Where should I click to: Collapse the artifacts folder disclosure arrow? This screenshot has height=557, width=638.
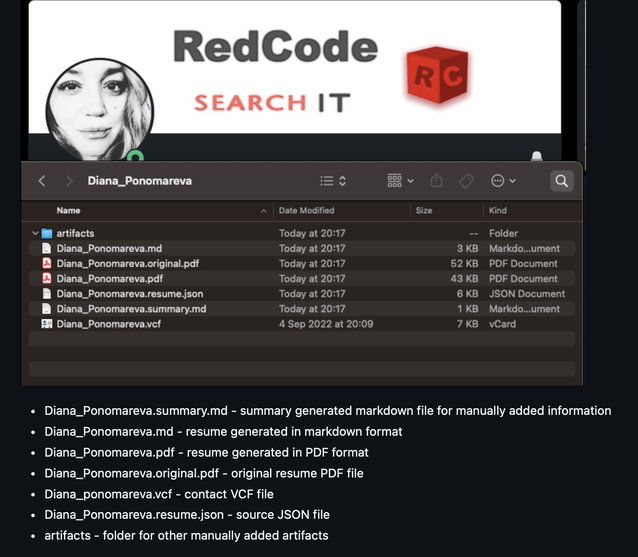tap(35, 233)
